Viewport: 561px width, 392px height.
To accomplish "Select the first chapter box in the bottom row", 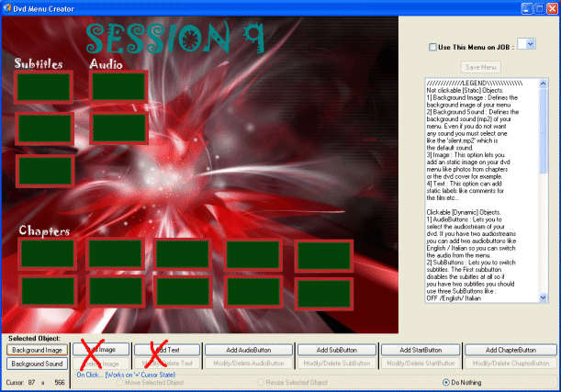I will click(48, 292).
